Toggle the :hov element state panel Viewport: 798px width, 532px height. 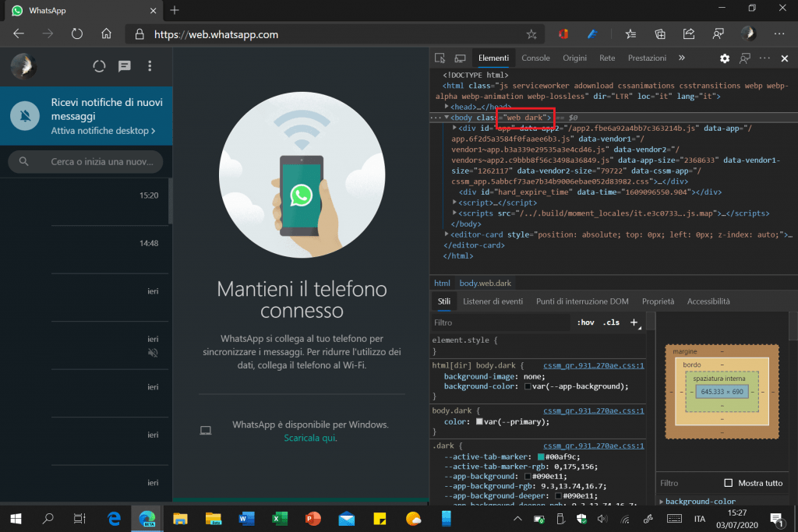pos(585,322)
